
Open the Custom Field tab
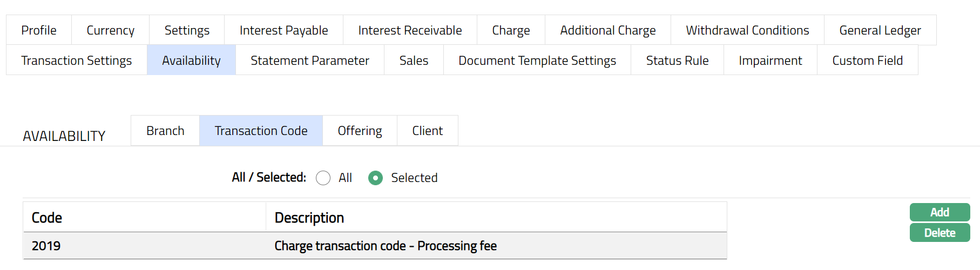(868, 60)
